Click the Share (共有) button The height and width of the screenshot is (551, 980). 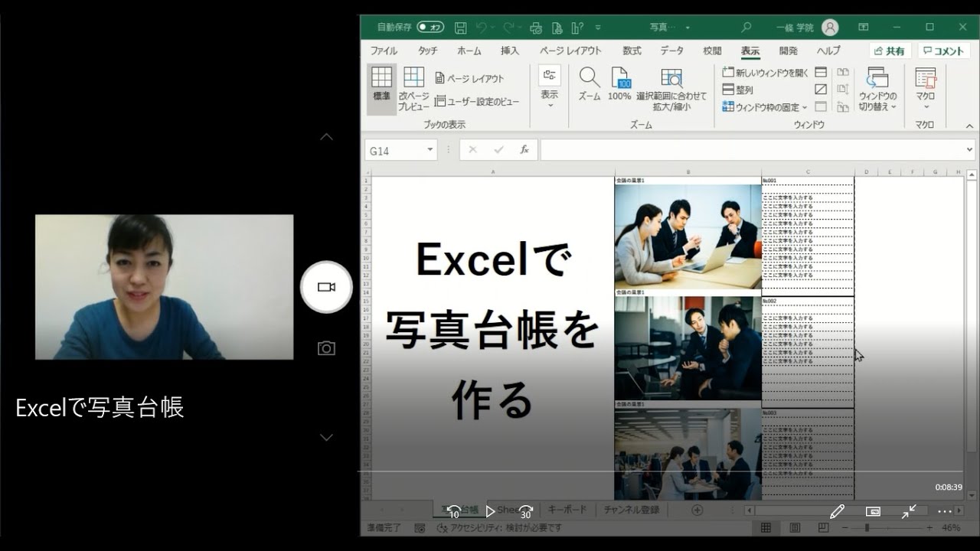[x=890, y=51]
